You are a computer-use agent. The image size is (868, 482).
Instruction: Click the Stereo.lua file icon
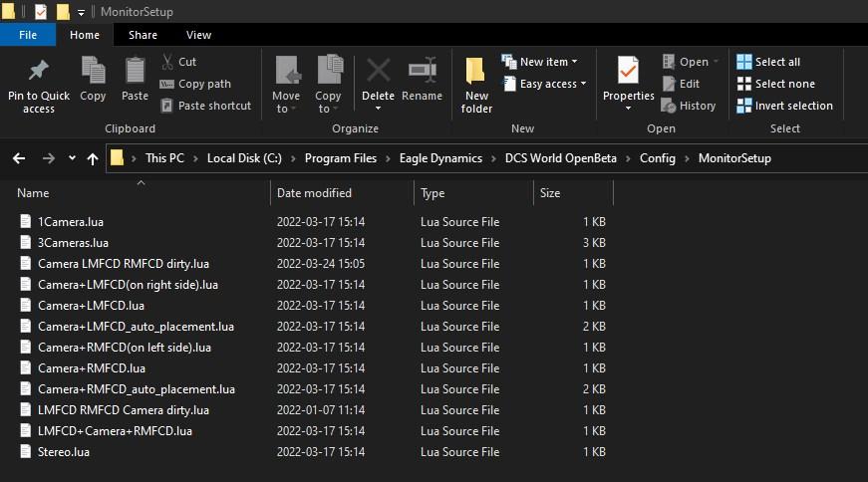tap(25, 451)
